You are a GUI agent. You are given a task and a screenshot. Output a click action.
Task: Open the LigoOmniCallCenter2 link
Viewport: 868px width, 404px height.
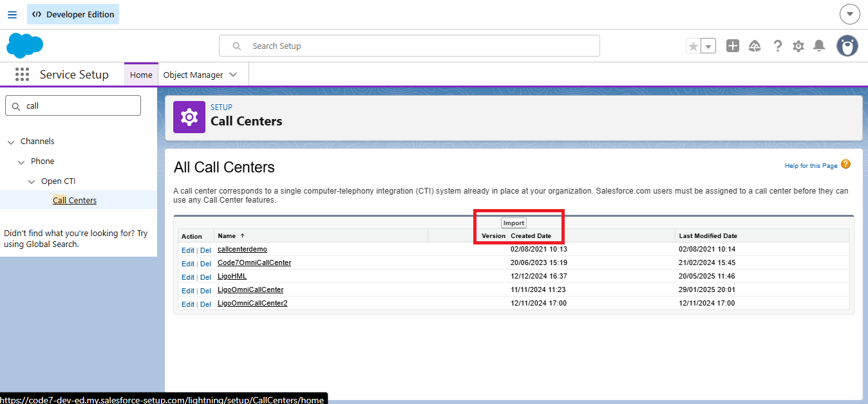[x=252, y=303]
